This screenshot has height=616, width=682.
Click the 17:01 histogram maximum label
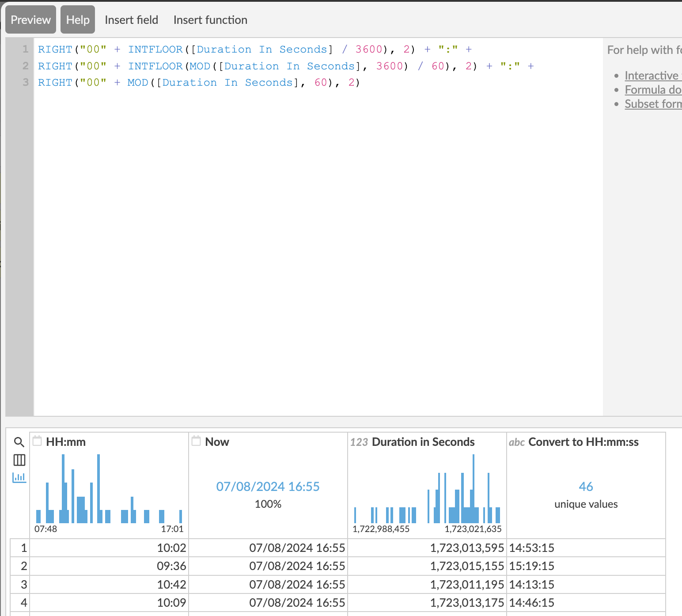tap(172, 529)
